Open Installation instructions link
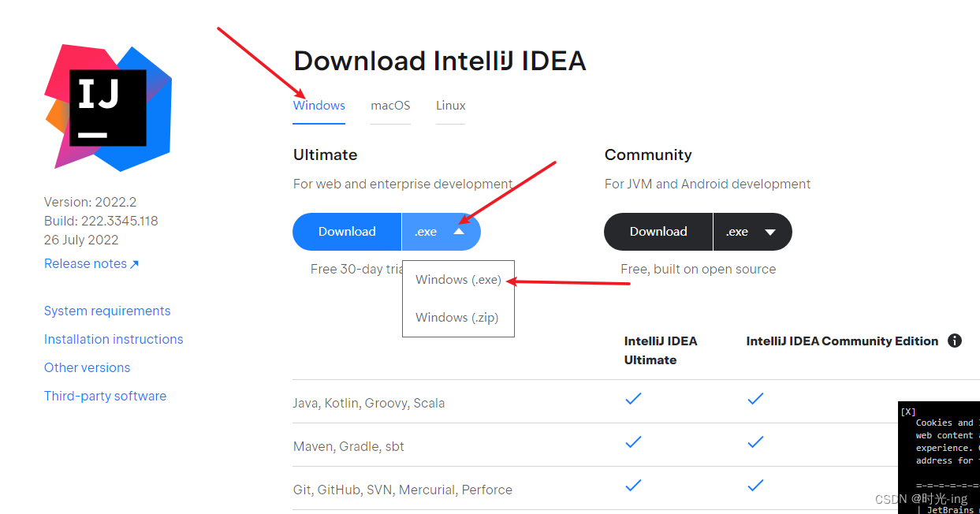 click(114, 339)
